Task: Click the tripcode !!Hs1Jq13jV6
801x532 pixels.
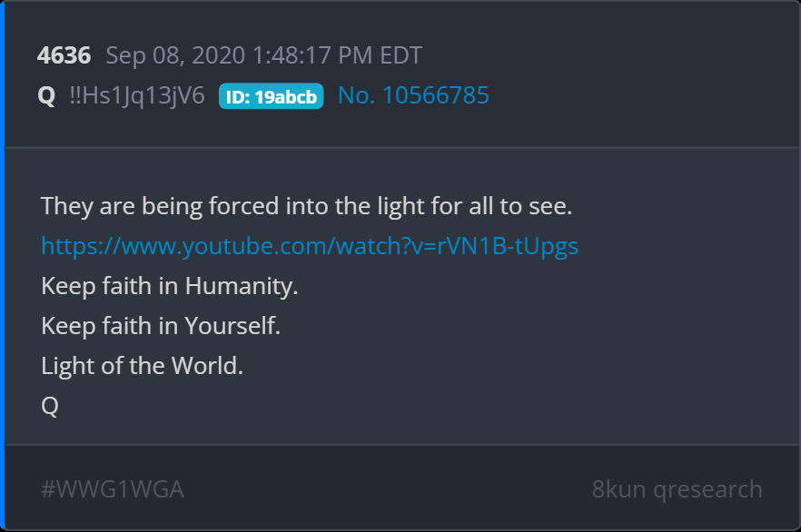Action: (x=137, y=95)
